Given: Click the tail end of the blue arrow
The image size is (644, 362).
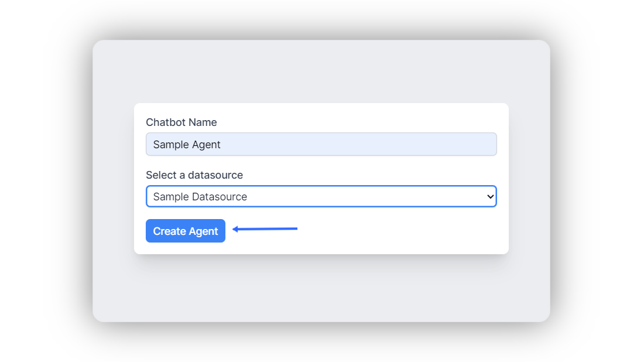Looking at the screenshot, I should click(296, 228).
